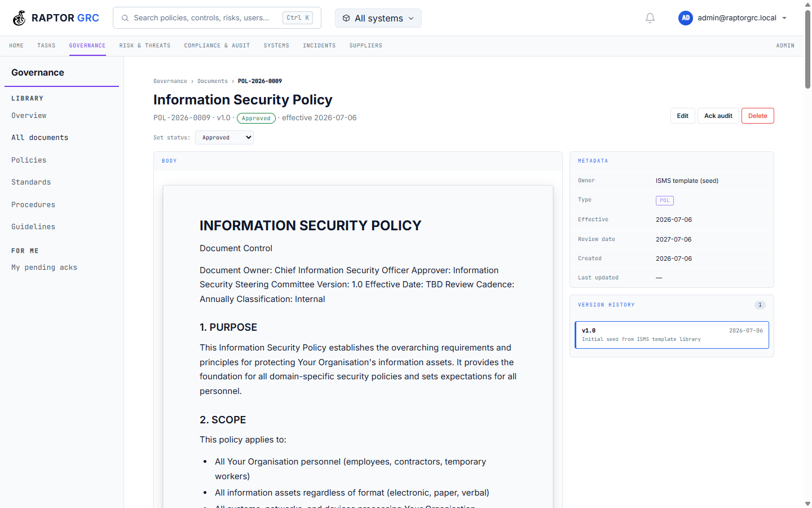Click the Ctrl K shortcut hint
The width and height of the screenshot is (812, 508).
coord(298,18)
